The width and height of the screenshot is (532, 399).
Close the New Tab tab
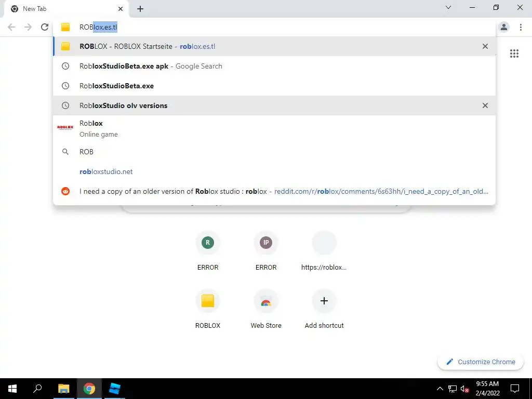coord(121,9)
